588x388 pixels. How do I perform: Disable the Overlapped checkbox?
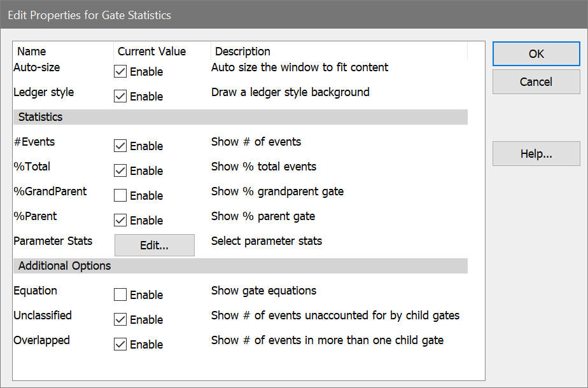[120, 345]
